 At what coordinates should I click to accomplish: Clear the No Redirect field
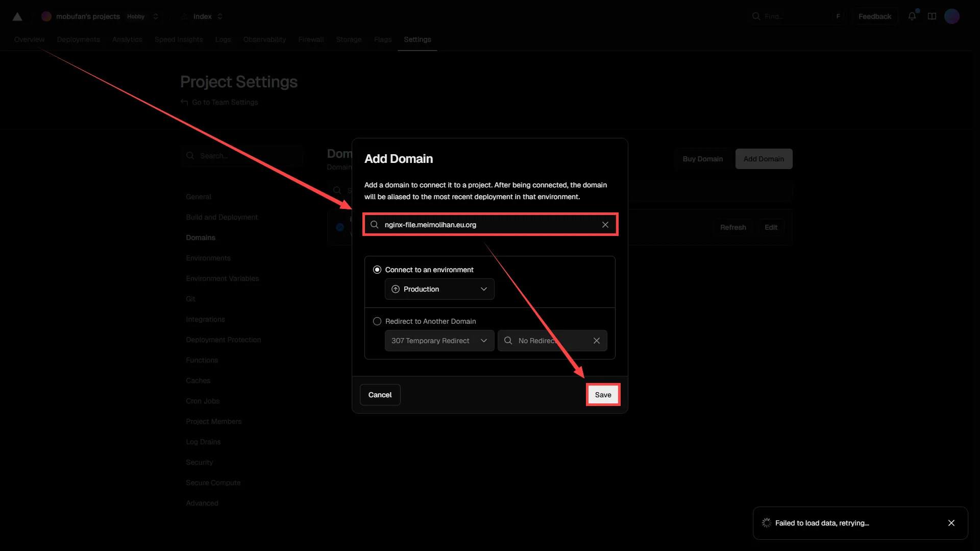(596, 341)
